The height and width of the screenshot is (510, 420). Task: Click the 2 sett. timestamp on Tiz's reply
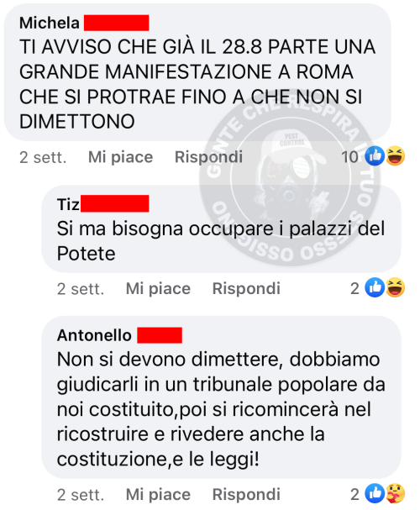81,289
